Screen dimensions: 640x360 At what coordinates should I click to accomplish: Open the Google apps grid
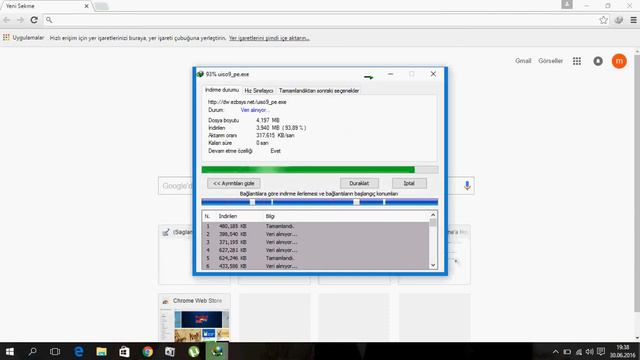coord(577,61)
